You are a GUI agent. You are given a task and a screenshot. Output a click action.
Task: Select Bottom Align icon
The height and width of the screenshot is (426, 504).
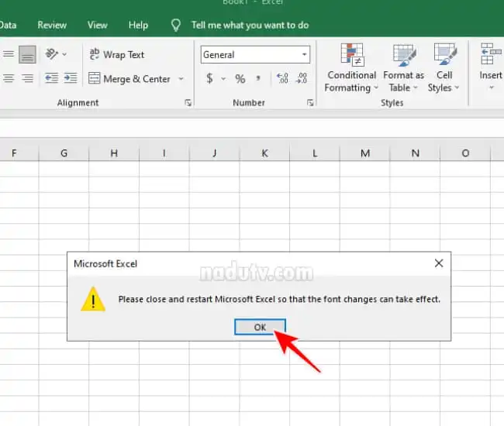coord(27,54)
